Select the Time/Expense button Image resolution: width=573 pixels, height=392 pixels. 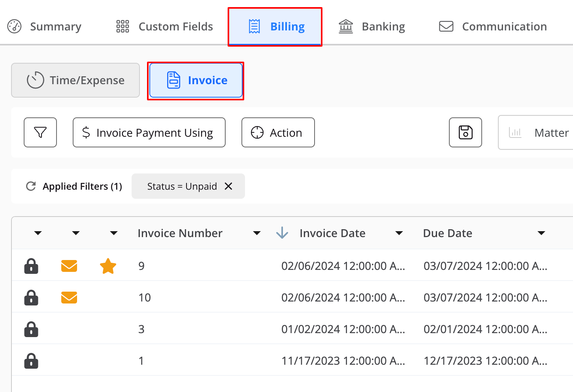pyautogui.click(x=75, y=80)
